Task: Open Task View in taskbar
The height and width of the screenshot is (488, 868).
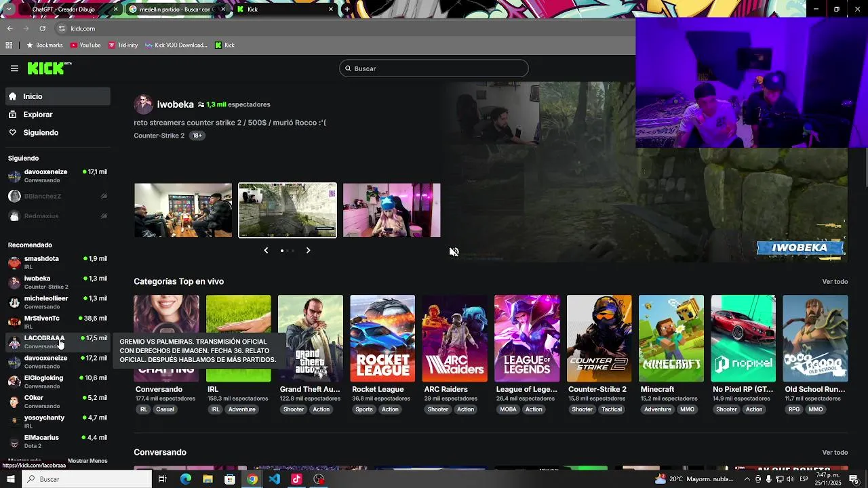Action: pos(163,479)
